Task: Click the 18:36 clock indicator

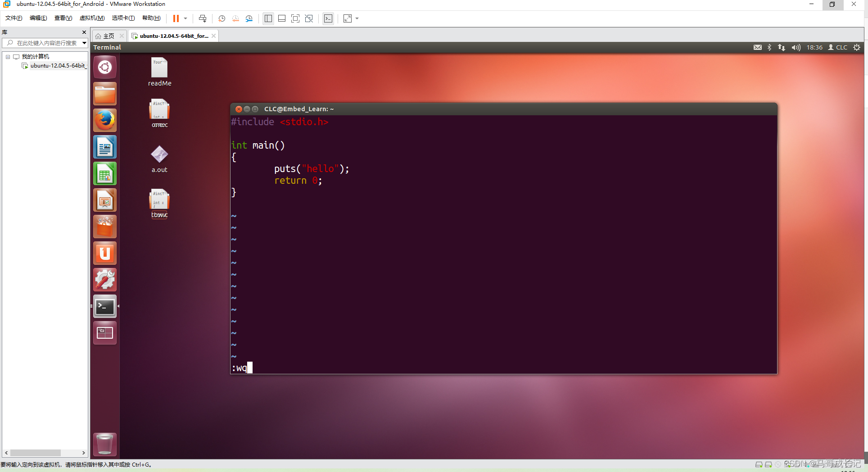Action: pyautogui.click(x=814, y=47)
